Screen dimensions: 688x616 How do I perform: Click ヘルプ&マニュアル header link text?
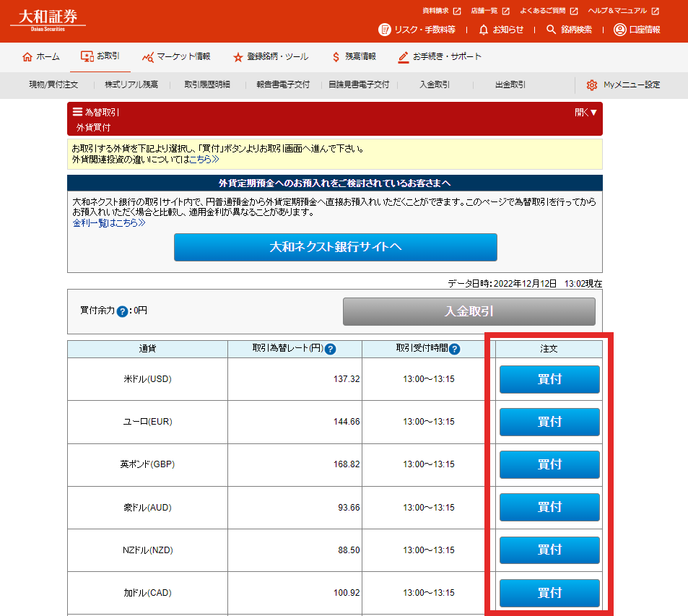pos(617,11)
